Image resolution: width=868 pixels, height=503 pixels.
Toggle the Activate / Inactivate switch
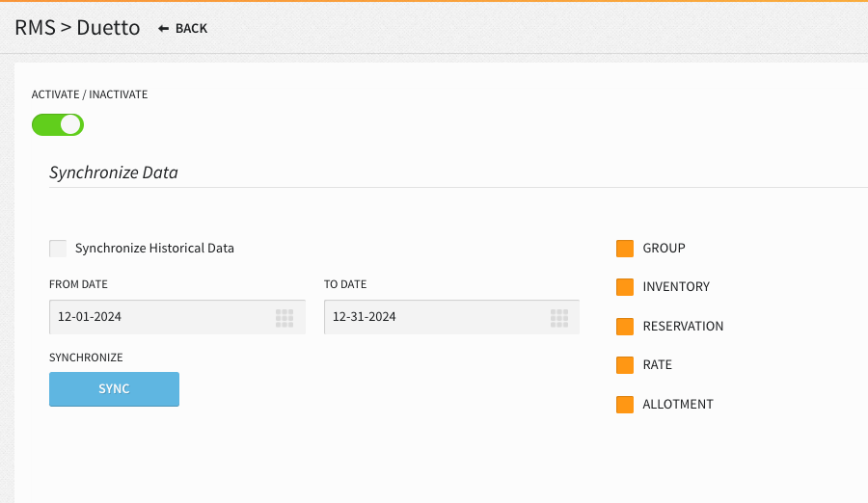pyautogui.click(x=58, y=124)
